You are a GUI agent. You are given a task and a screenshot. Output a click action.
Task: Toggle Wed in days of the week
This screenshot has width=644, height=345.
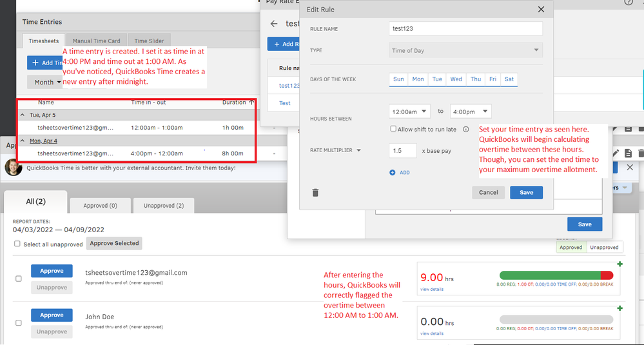tap(456, 79)
